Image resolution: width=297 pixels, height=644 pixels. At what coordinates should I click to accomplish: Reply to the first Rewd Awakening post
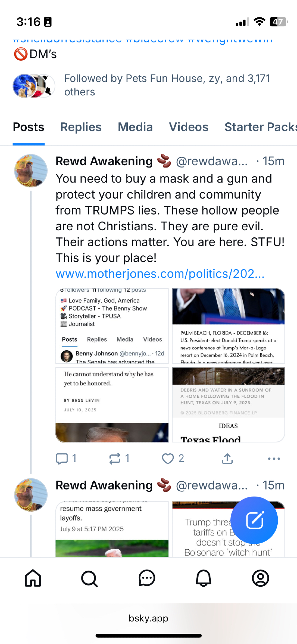point(62,458)
